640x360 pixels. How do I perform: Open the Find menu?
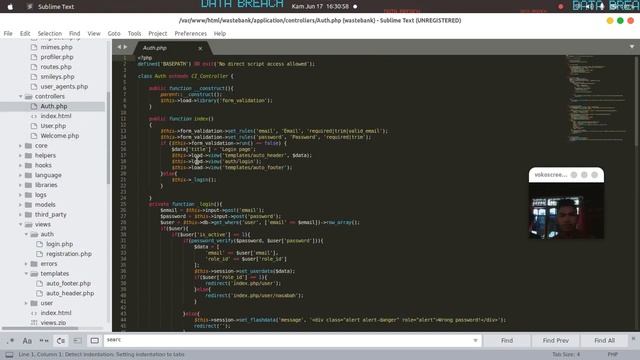tap(74, 33)
